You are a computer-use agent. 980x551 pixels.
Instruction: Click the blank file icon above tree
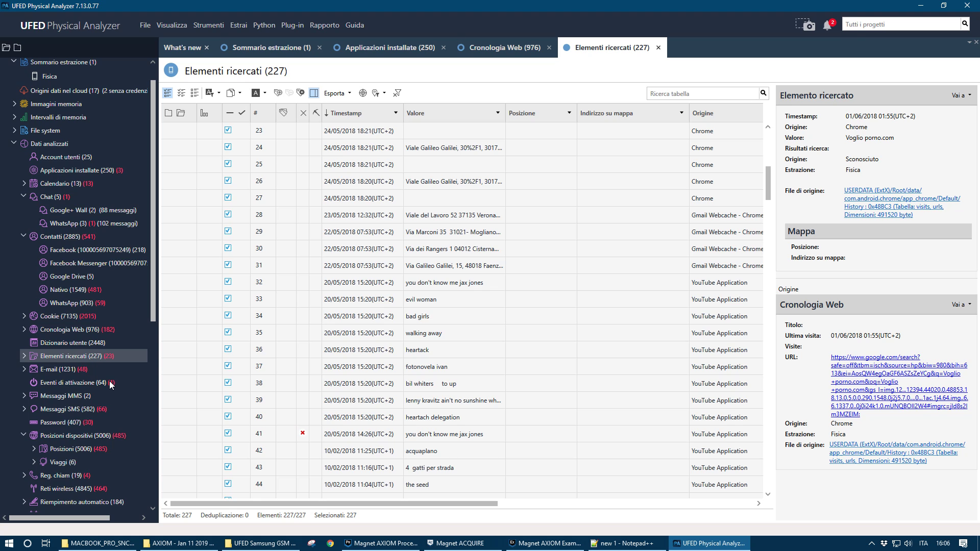(x=17, y=47)
